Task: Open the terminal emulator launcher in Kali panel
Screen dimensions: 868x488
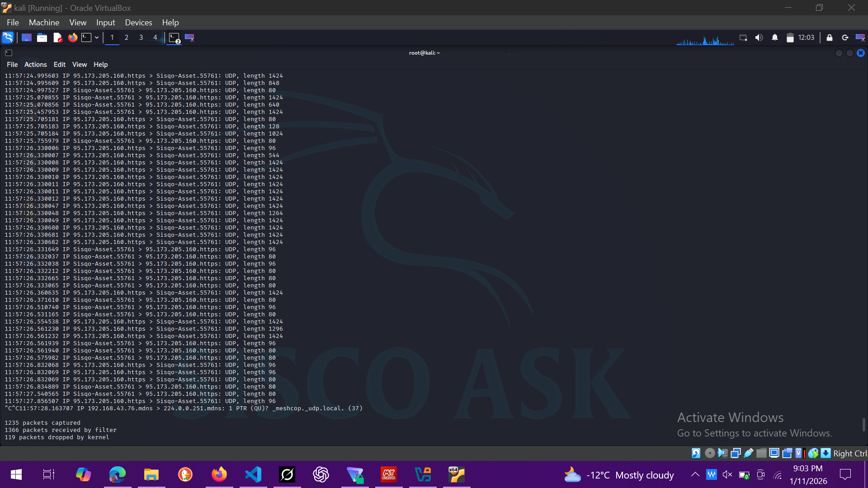Action: pos(86,38)
